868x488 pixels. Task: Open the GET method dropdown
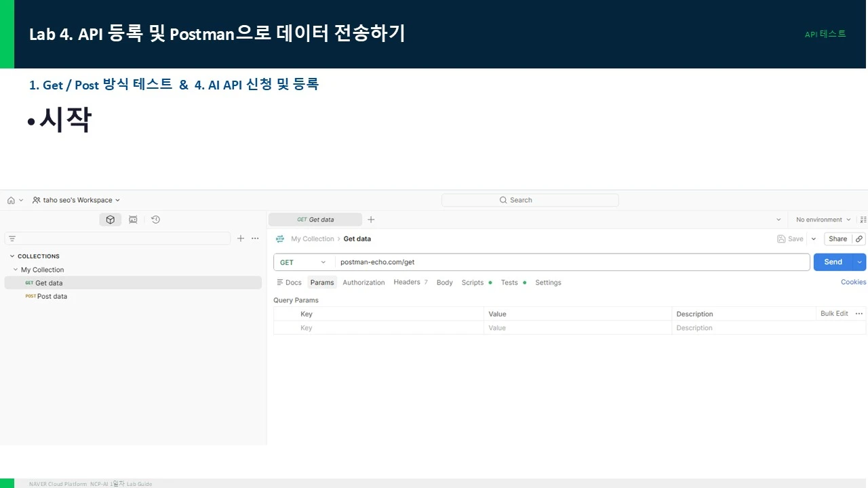(x=303, y=262)
